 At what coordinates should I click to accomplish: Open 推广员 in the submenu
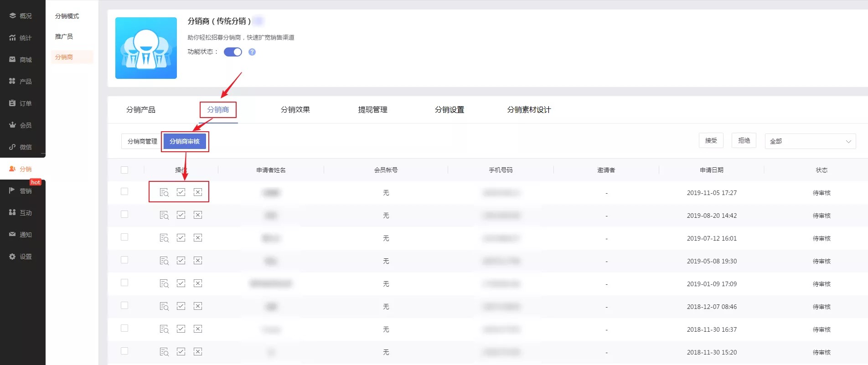(64, 36)
